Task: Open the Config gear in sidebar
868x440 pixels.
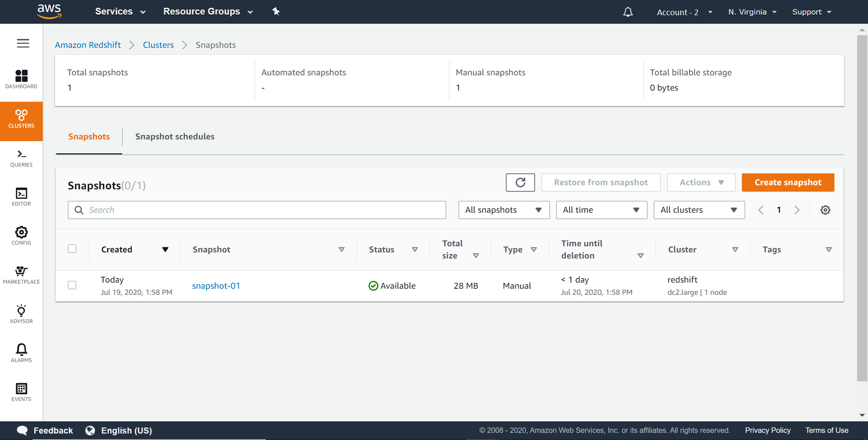Action: click(21, 236)
